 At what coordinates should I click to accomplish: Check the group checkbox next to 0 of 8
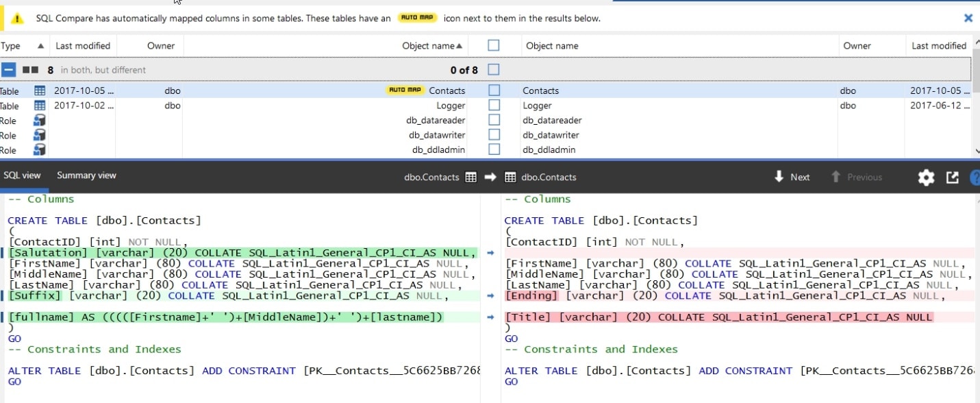pos(493,69)
